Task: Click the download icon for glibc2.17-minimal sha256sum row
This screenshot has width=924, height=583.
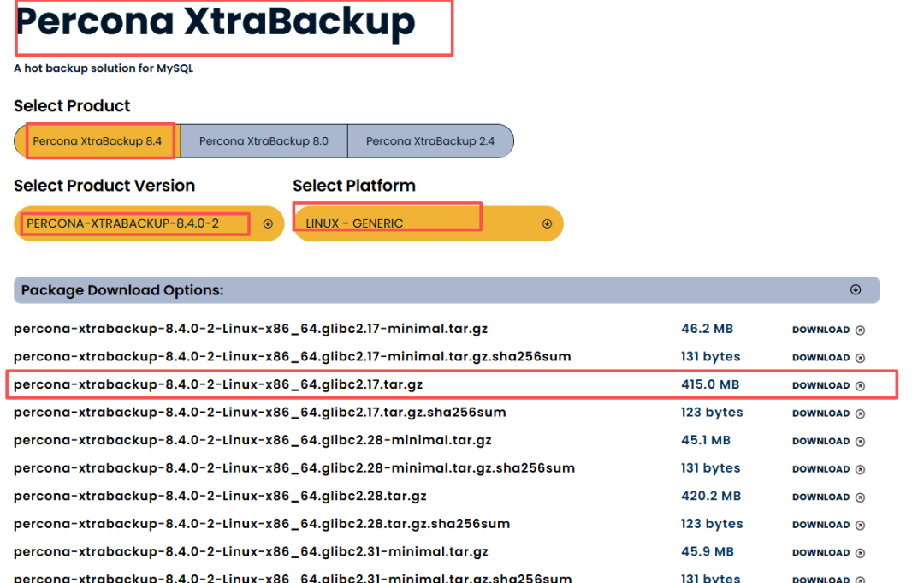Action: pyautogui.click(x=861, y=358)
